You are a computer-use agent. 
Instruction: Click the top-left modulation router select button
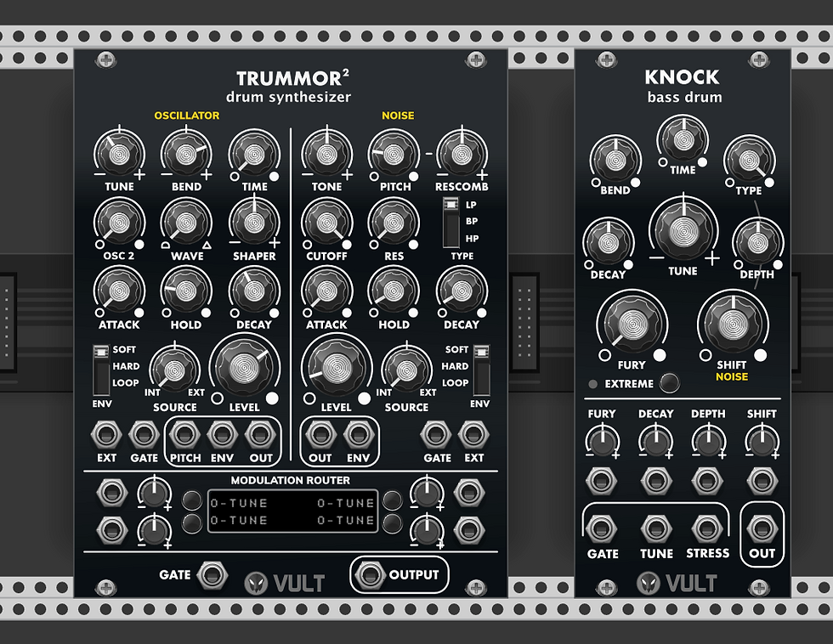tap(192, 500)
